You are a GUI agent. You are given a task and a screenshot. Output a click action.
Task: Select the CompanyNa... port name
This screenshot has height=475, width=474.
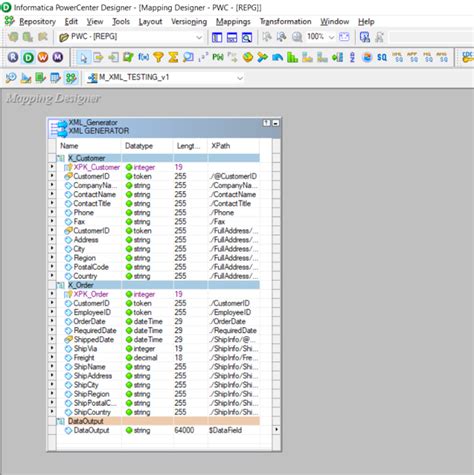point(95,185)
